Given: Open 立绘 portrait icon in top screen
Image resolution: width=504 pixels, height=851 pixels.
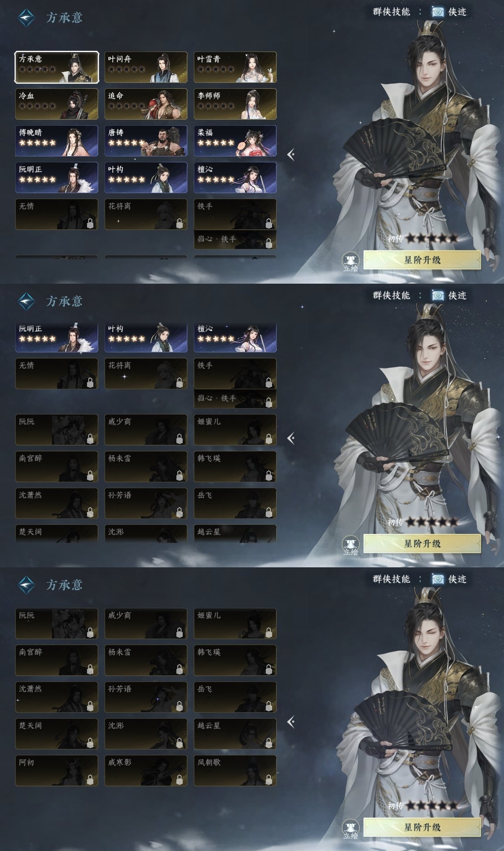Looking at the screenshot, I should pos(350,262).
